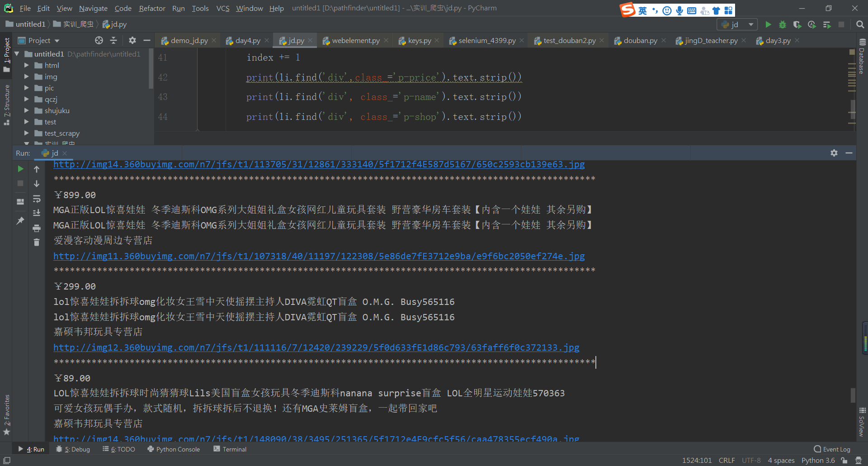Collapse all in the Project panel

click(x=113, y=40)
